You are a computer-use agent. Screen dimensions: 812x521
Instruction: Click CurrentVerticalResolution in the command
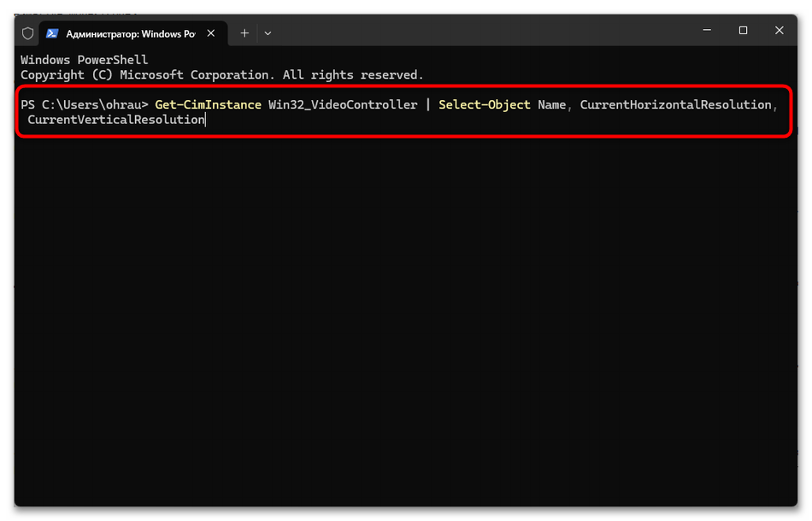116,120
